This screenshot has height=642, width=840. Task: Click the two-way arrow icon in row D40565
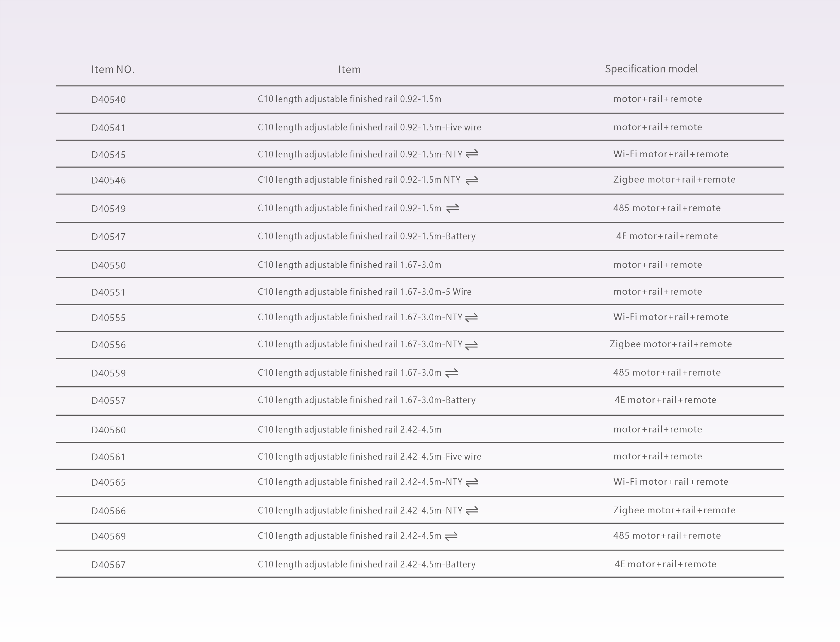[x=472, y=482]
